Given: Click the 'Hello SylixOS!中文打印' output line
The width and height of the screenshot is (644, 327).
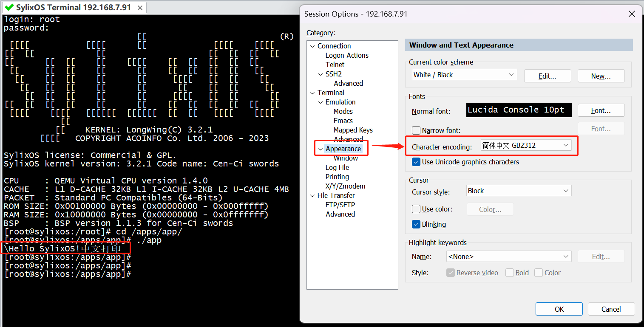Looking at the screenshot, I should click(x=63, y=248).
